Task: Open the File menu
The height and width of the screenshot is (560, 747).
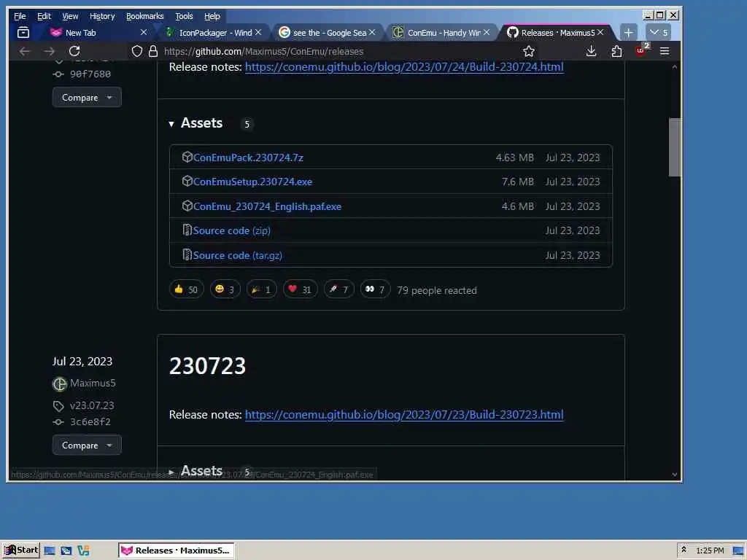Action: coord(20,16)
